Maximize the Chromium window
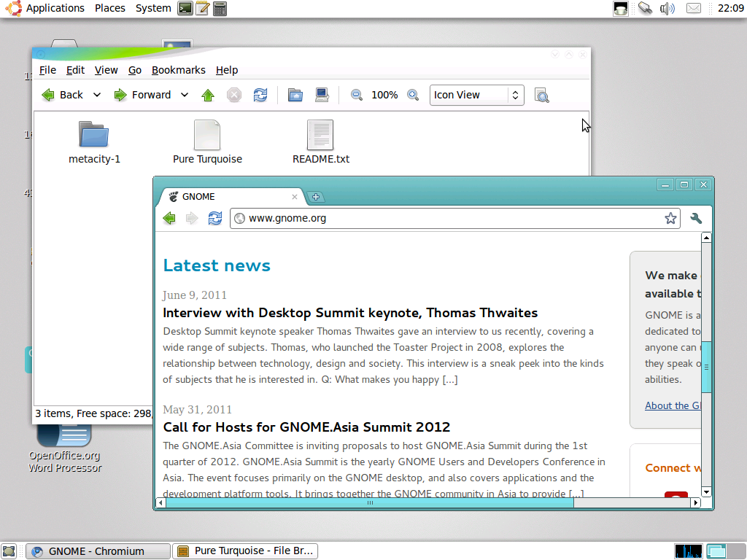This screenshot has width=747, height=560. pos(684,184)
